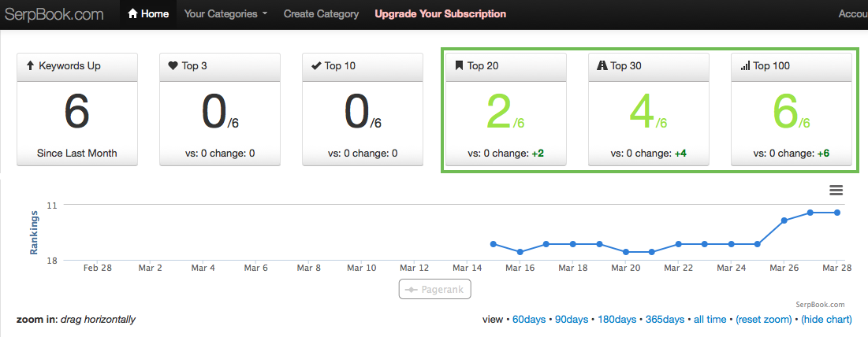Open the Create Category menu item
Screen dimensions: 868x337
pyautogui.click(x=321, y=14)
